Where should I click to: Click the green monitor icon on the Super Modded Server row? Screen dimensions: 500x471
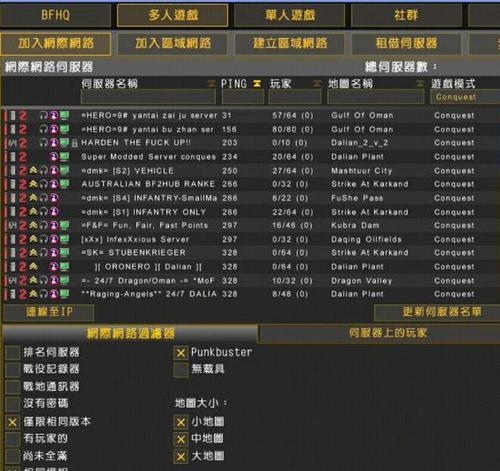click(x=64, y=157)
